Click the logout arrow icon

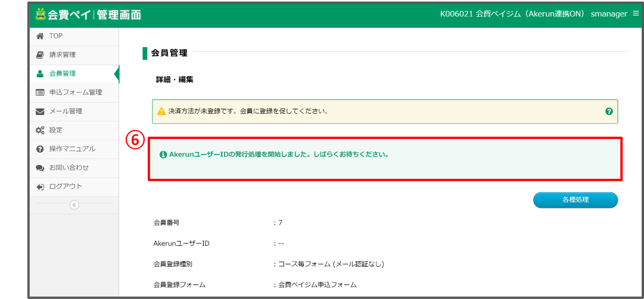click(x=40, y=187)
